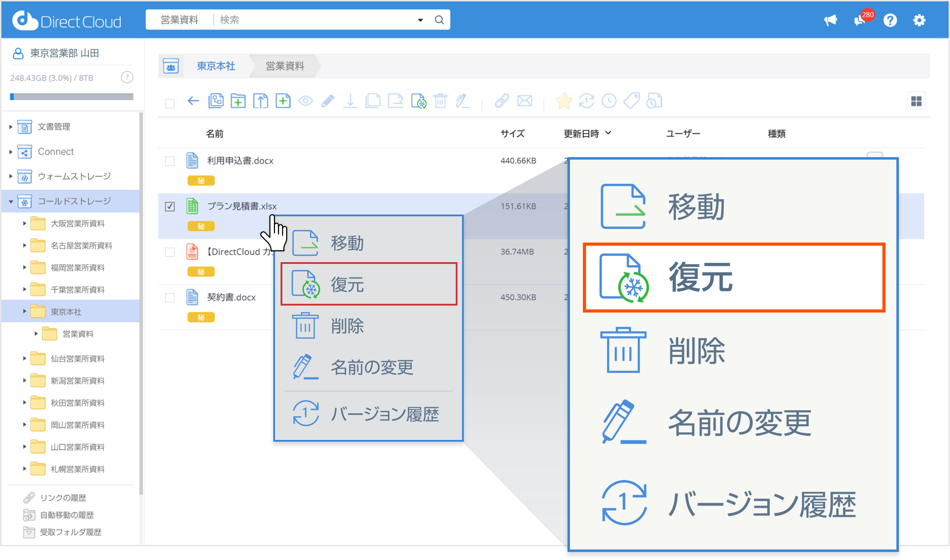Uncheck the プラン見積書.xlsx checkbox
Viewport: 950px width, 560px height.
click(x=170, y=206)
